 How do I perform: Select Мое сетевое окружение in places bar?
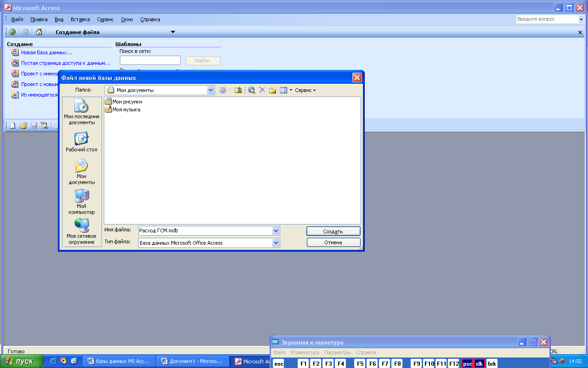pos(81,231)
